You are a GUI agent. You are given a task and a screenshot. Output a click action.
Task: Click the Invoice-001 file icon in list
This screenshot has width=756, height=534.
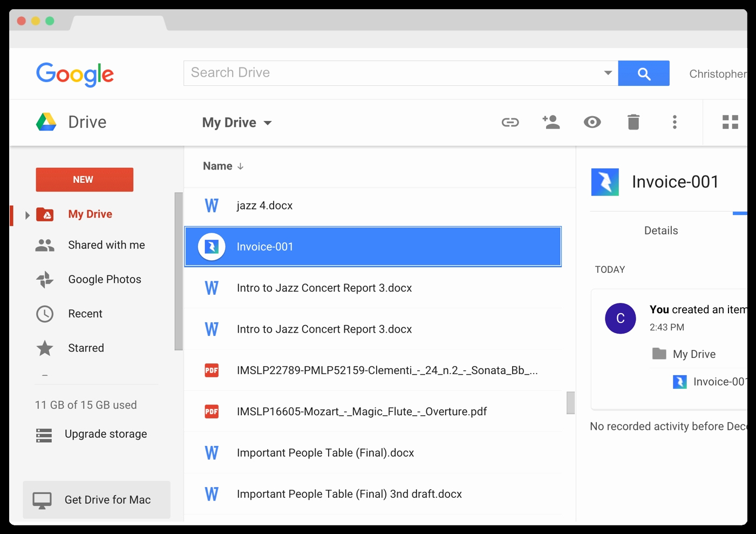click(x=212, y=247)
